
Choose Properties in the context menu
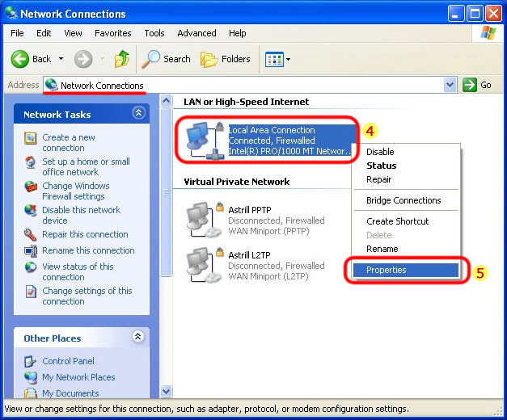coord(386,270)
